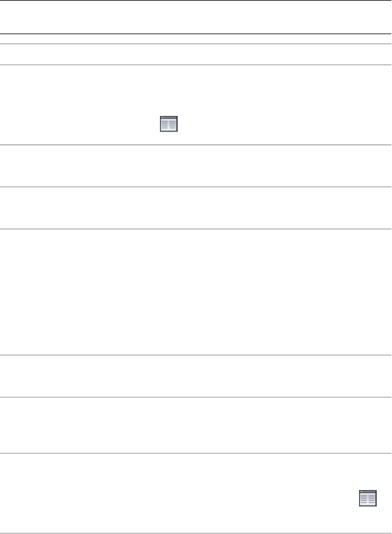Open the table icon nearest the right edge
This screenshot has height=534, width=392.
tap(368, 498)
